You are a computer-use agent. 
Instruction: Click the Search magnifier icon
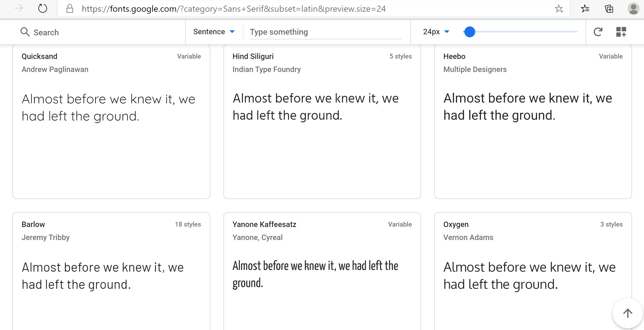25,32
